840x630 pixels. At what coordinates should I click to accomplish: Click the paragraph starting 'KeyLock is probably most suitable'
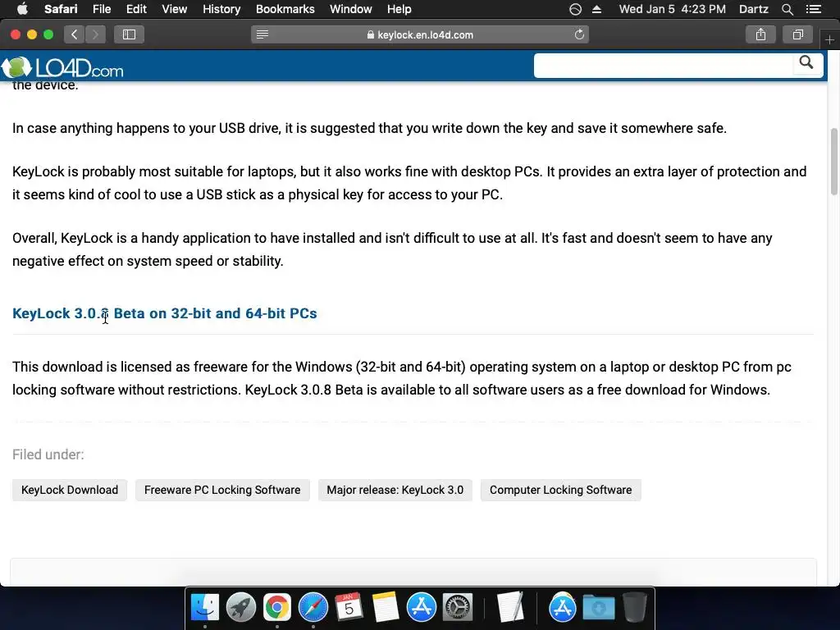[409, 183]
